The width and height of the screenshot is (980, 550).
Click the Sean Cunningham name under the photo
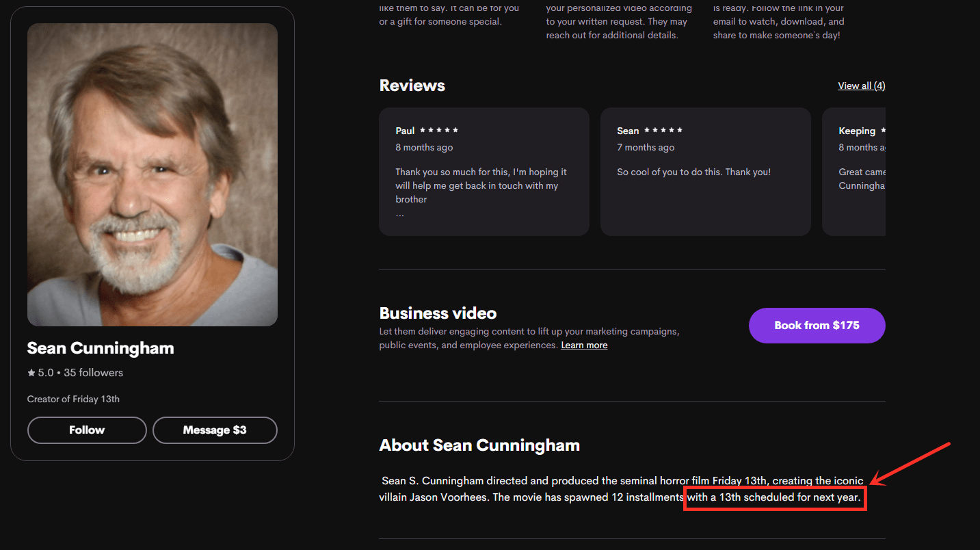101,348
